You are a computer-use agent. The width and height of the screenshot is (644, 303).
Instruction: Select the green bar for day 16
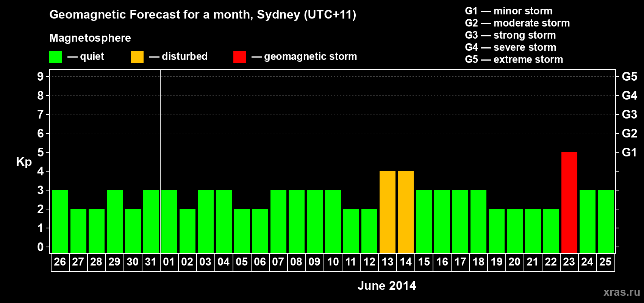coord(442,221)
